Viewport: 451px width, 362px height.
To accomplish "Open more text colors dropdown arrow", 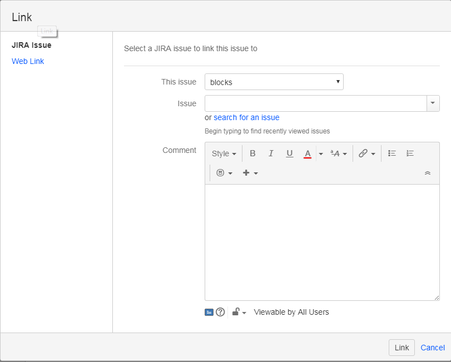I will pos(321,154).
